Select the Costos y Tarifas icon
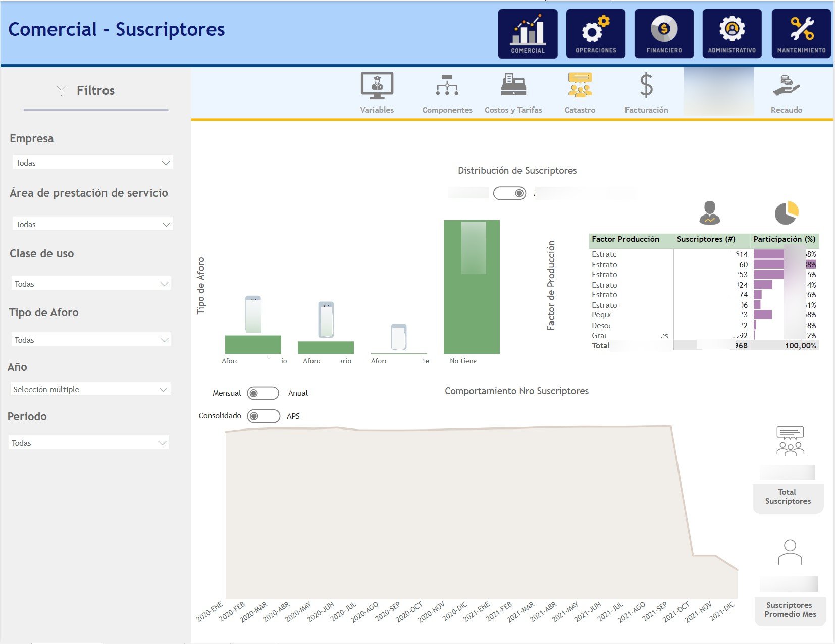This screenshot has height=644, width=835. coord(513,85)
